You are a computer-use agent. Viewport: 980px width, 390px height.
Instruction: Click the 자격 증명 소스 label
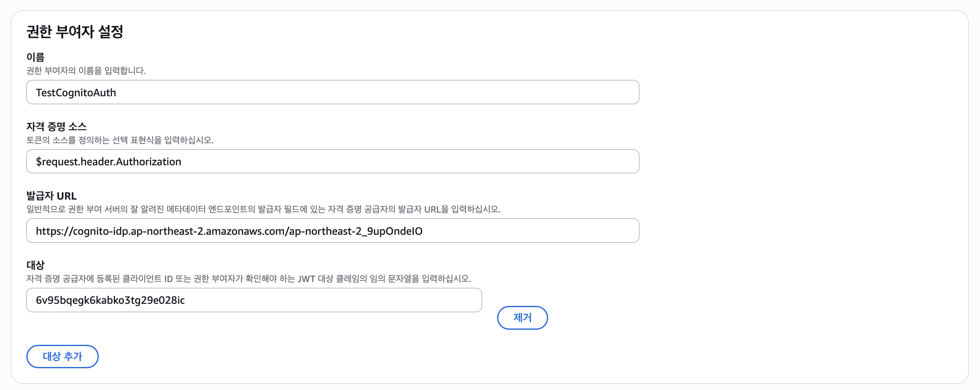[56, 126]
